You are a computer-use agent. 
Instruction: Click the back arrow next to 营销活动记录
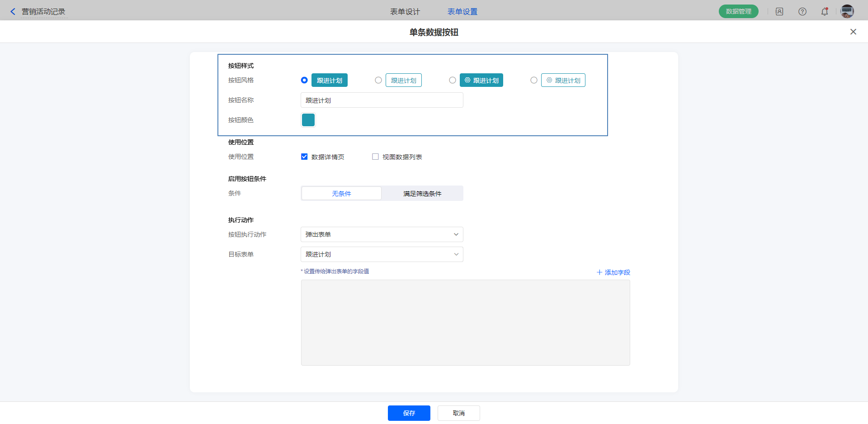(13, 12)
